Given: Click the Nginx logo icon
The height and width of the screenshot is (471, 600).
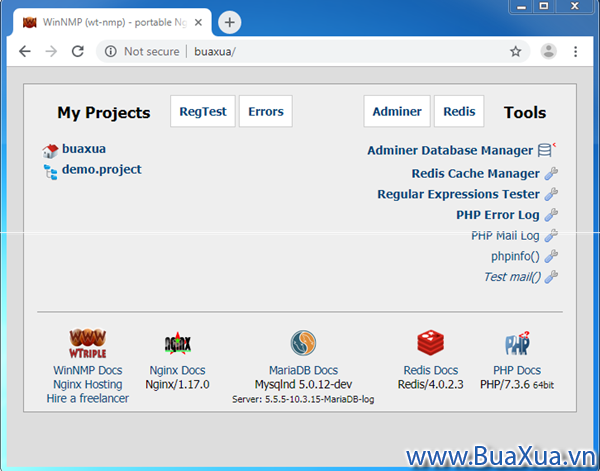Looking at the screenshot, I should [x=178, y=343].
